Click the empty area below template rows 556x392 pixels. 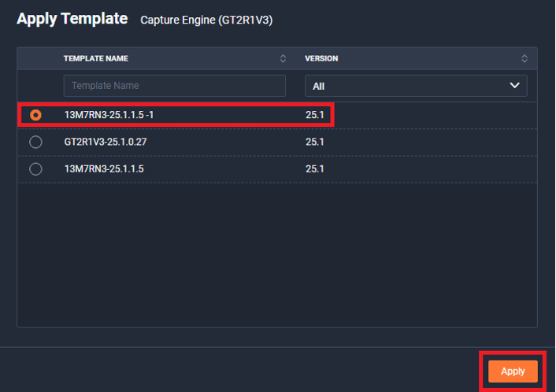coord(277,254)
